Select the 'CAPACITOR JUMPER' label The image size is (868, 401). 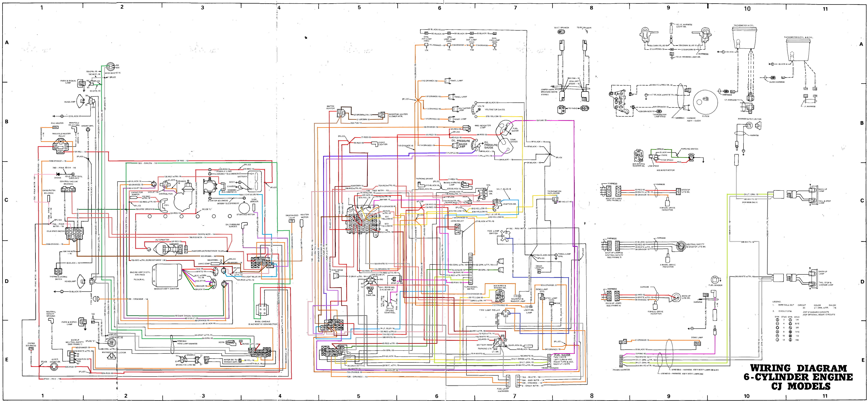pyautogui.click(x=137, y=194)
